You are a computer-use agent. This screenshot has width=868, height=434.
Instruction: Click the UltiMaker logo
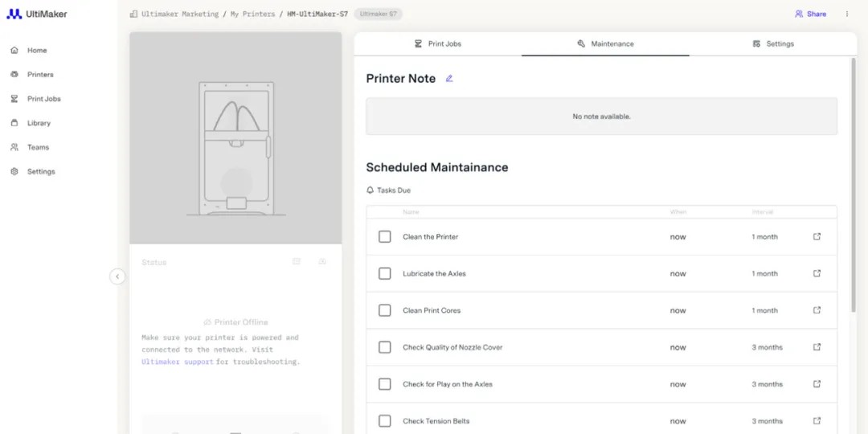point(37,14)
